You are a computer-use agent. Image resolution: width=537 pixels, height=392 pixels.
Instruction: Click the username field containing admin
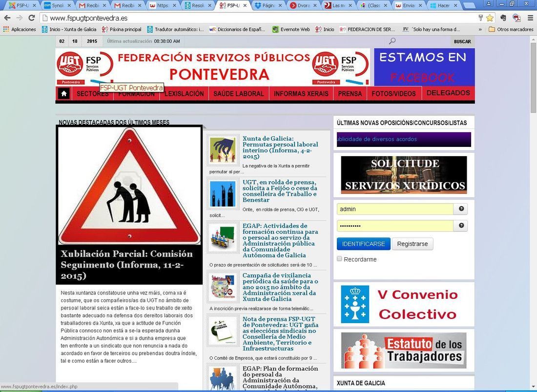[395, 209]
